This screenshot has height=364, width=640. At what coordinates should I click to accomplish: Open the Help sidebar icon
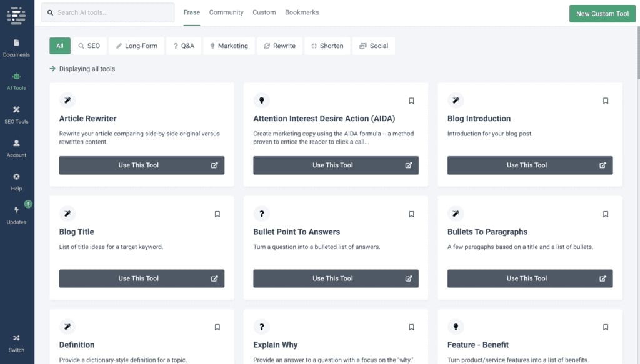click(x=16, y=182)
